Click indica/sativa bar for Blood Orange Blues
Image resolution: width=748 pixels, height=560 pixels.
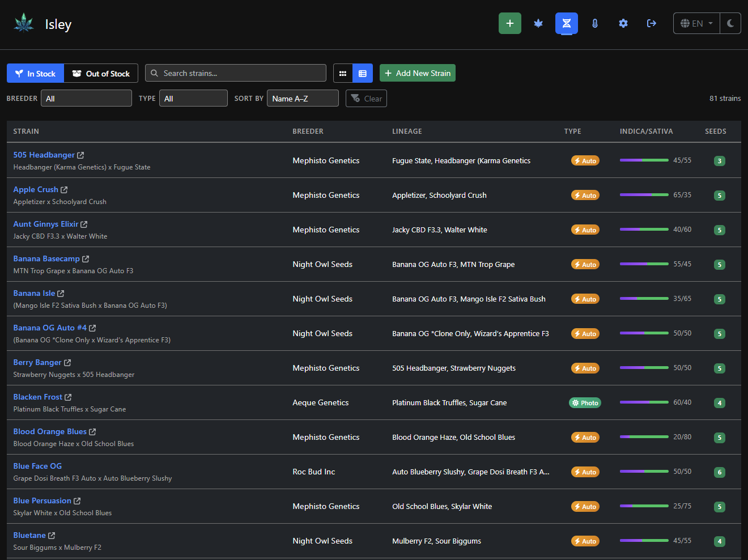(x=644, y=437)
